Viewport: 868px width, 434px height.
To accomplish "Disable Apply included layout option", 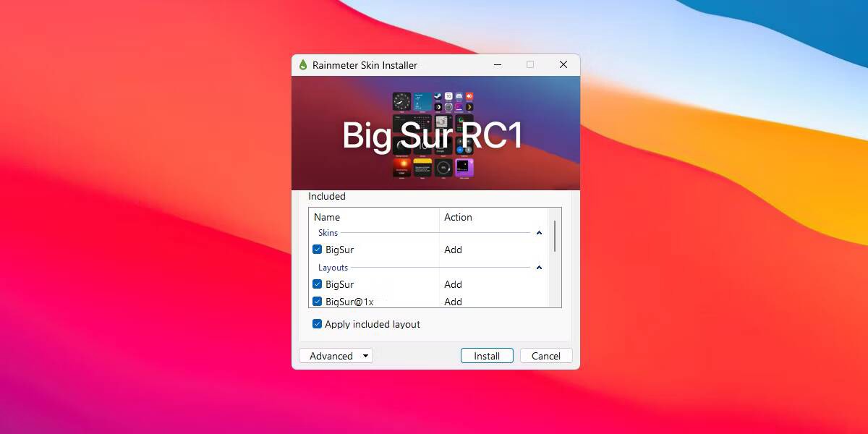I will coord(317,324).
